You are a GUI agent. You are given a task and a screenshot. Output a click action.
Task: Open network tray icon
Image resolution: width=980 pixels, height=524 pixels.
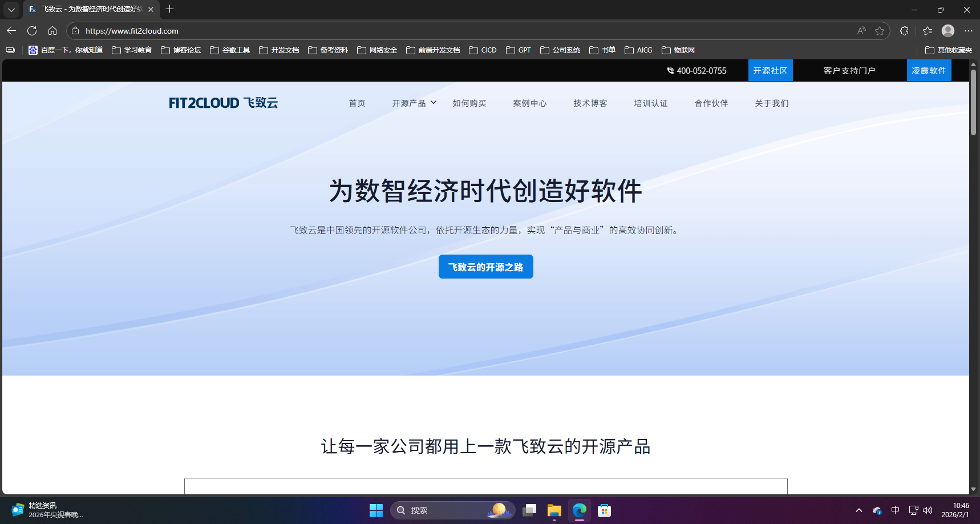(913, 510)
